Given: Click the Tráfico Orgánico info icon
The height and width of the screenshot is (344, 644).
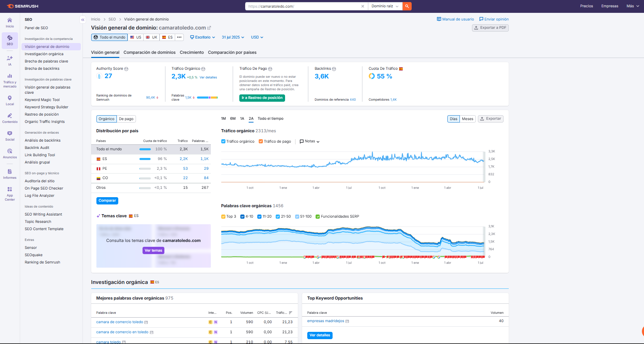Looking at the screenshot, I should (x=203, y=69).
